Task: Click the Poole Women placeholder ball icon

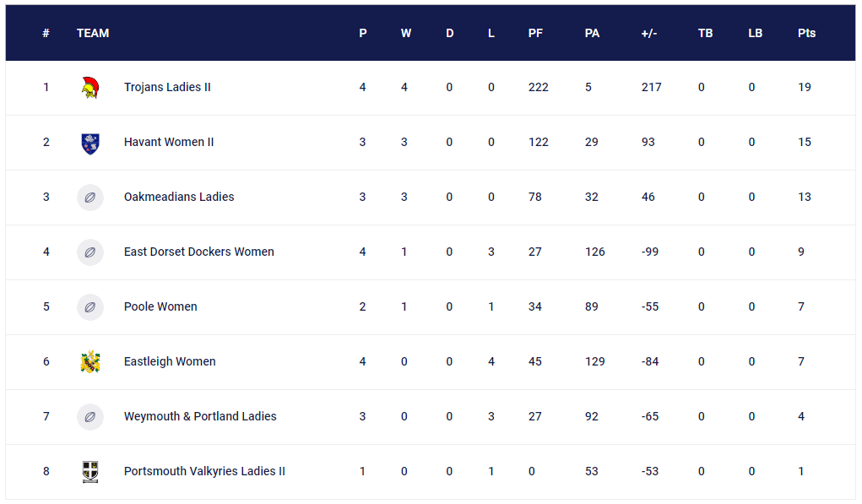Action: (89, 307)
